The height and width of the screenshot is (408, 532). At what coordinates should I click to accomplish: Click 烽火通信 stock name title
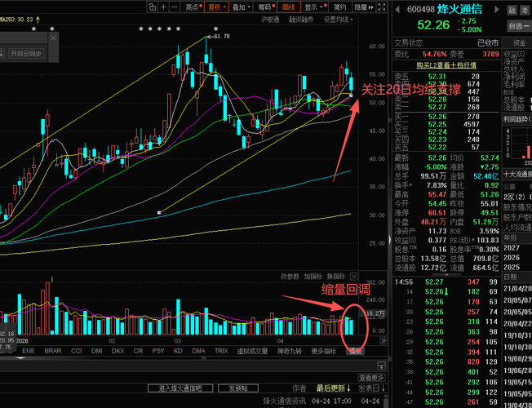(x=459, y=9)
